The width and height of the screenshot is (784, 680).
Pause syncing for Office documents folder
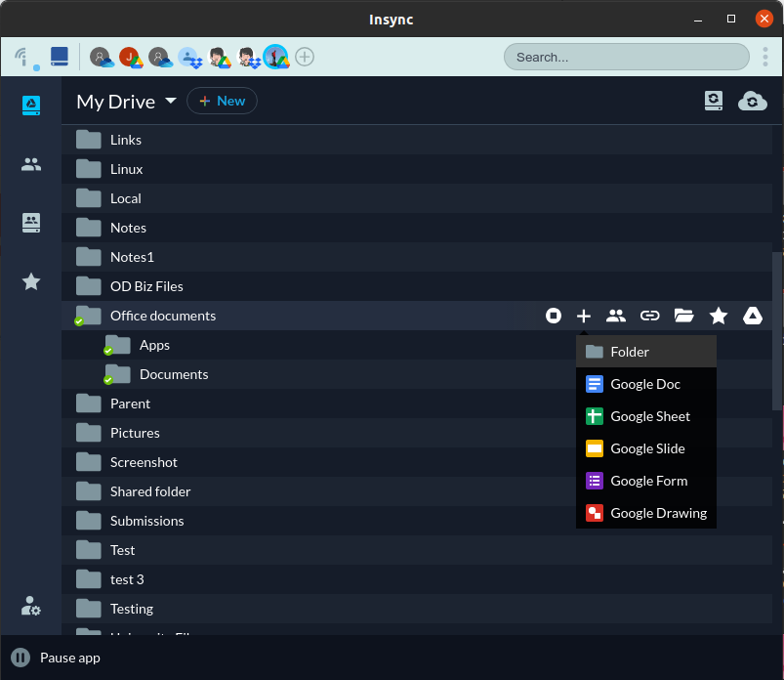(x=554, y=316)
